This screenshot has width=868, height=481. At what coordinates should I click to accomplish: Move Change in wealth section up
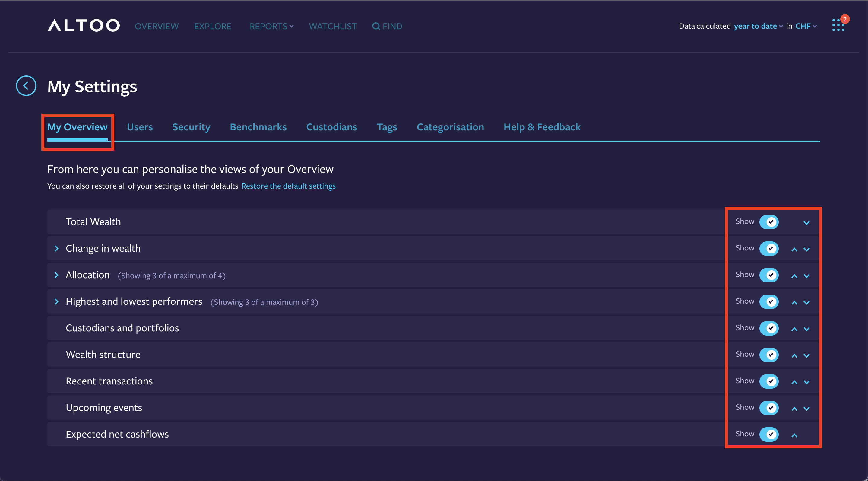[794, 250]
